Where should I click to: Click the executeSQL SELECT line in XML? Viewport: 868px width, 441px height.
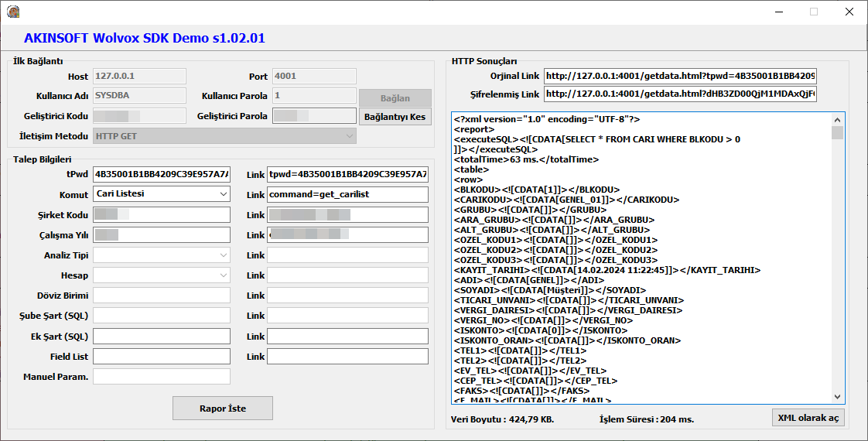point(596,139)
